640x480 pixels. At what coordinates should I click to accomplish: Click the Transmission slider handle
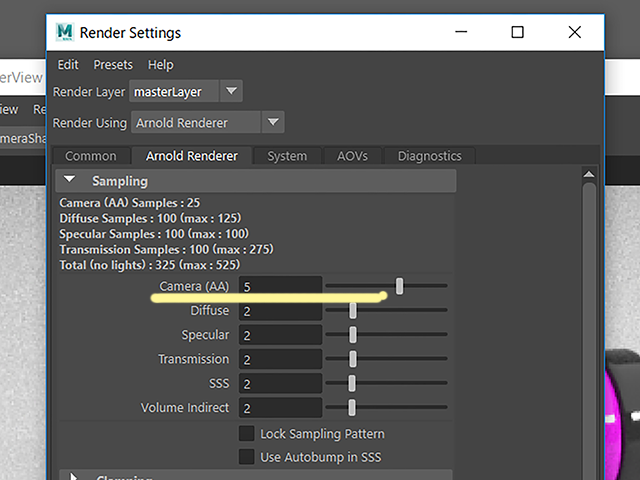[x=353, y=359]
